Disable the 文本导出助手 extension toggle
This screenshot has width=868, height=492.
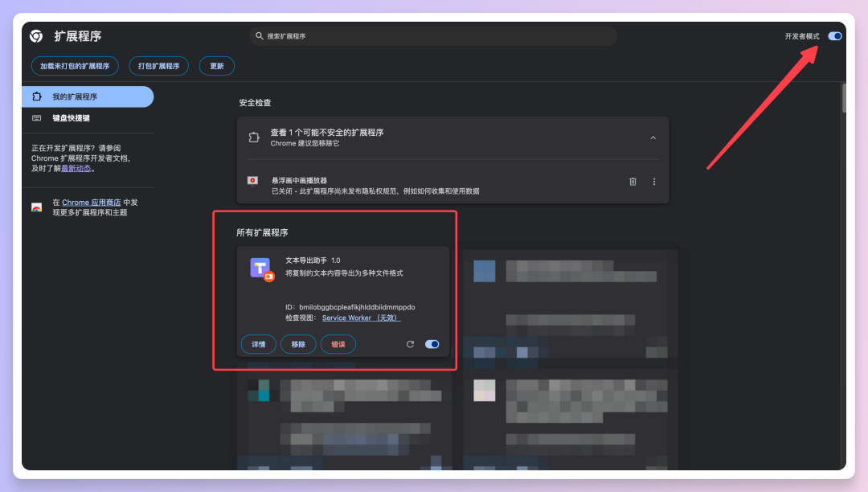coord(432,344)
